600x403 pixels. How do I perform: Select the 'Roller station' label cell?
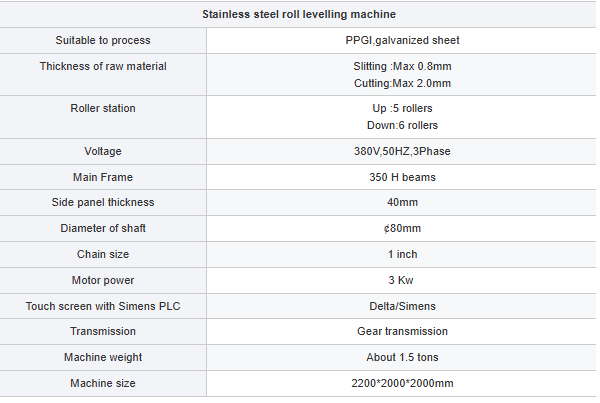(103, 108)
